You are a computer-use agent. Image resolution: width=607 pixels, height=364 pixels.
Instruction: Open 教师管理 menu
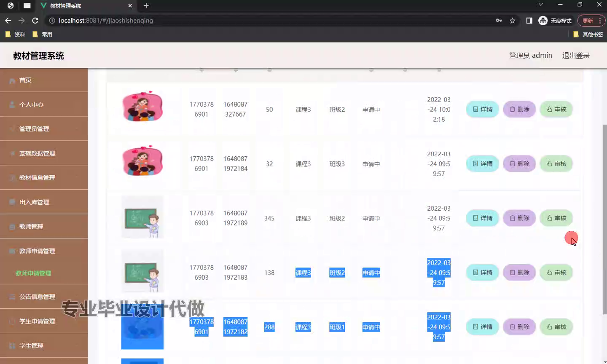44,227
